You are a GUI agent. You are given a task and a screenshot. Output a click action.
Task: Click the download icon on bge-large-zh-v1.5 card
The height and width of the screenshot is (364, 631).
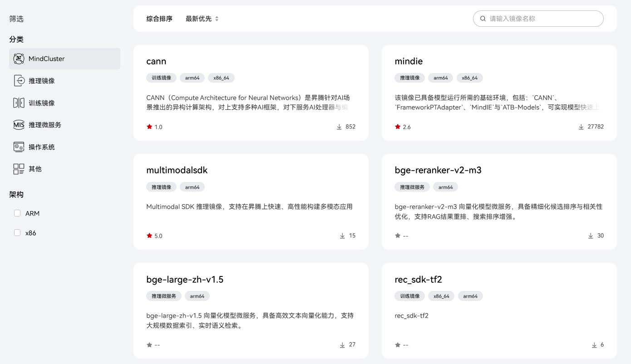342,345
